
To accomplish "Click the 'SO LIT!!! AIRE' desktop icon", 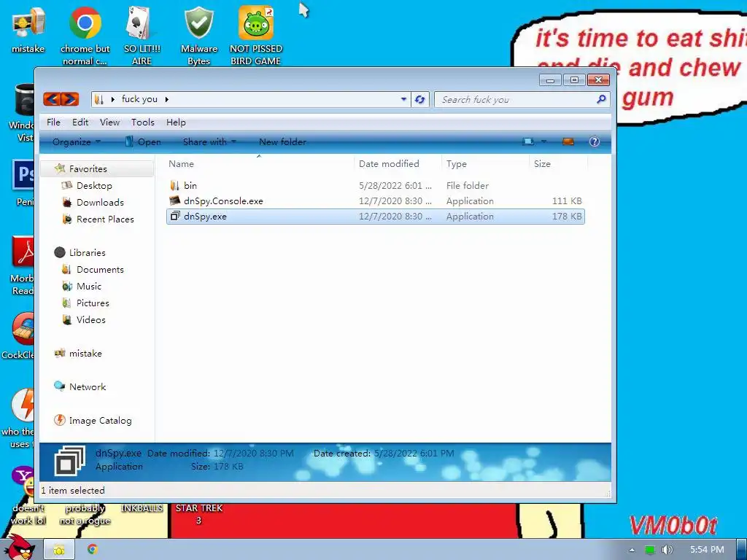I will pyautogui.click(x=142, y=36).
